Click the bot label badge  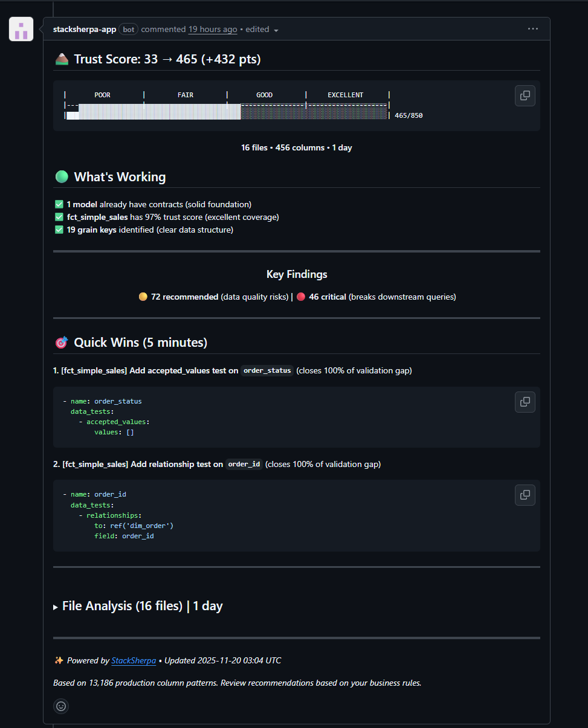click(128, 29)
